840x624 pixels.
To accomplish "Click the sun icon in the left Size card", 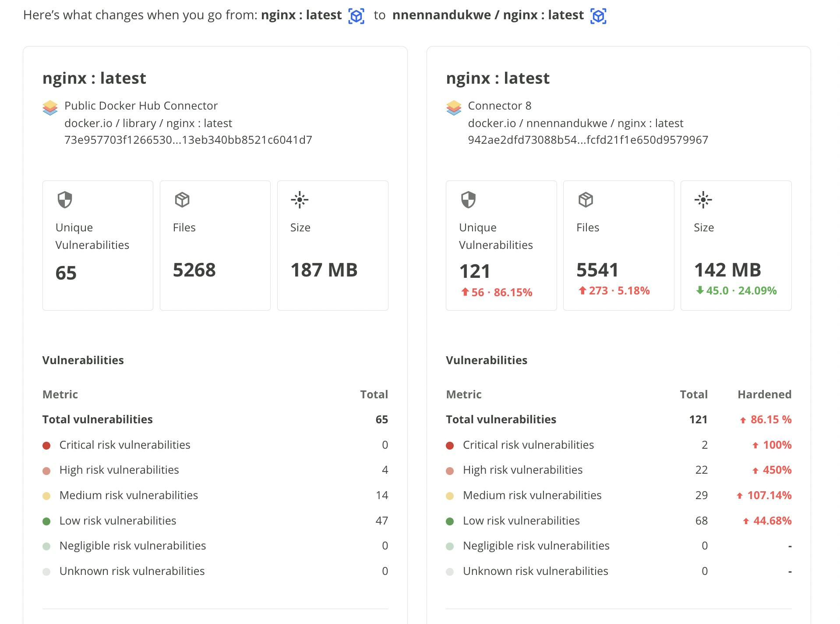I will [300, 200].
